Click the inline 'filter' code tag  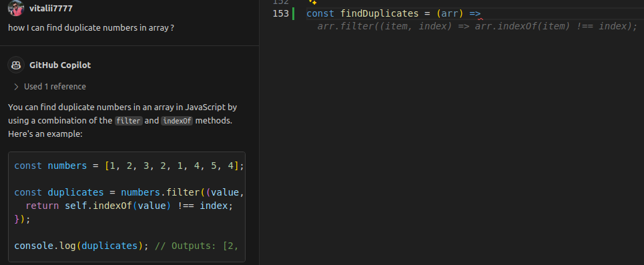129,121
